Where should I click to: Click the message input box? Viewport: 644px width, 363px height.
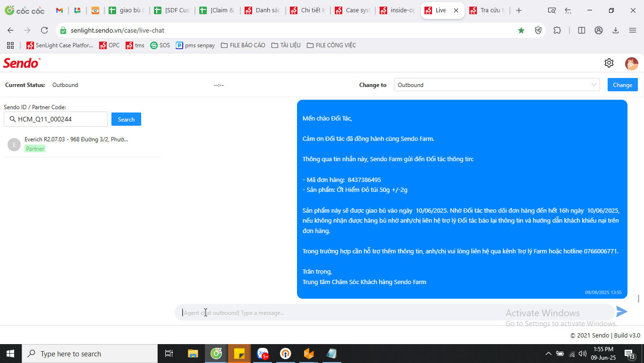click(x=395, y=312)
